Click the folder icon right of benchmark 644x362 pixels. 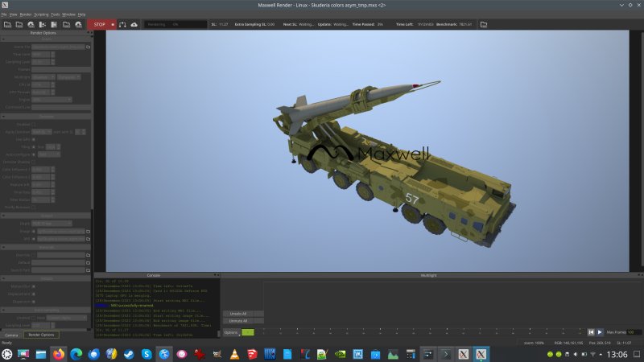[484, 25]
